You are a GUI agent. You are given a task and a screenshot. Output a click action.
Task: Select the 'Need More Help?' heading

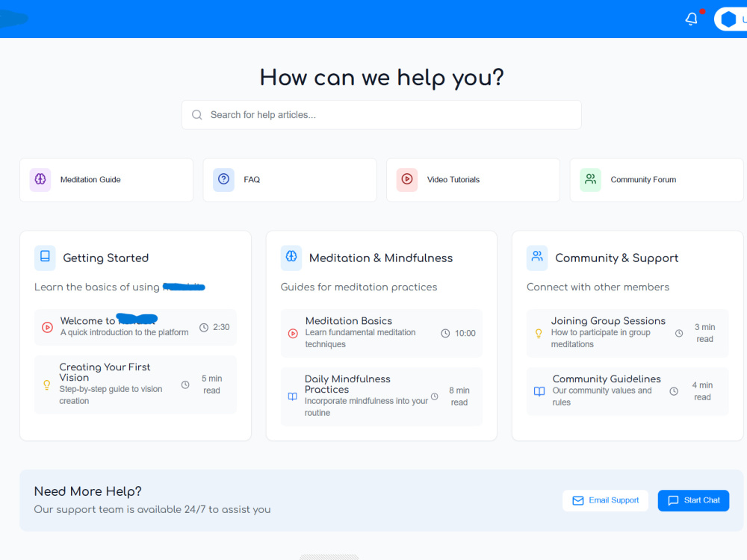coord(87,491)
